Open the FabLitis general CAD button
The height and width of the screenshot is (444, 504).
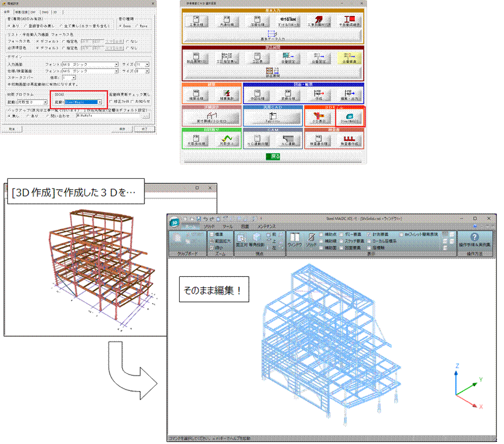[273, 118]
